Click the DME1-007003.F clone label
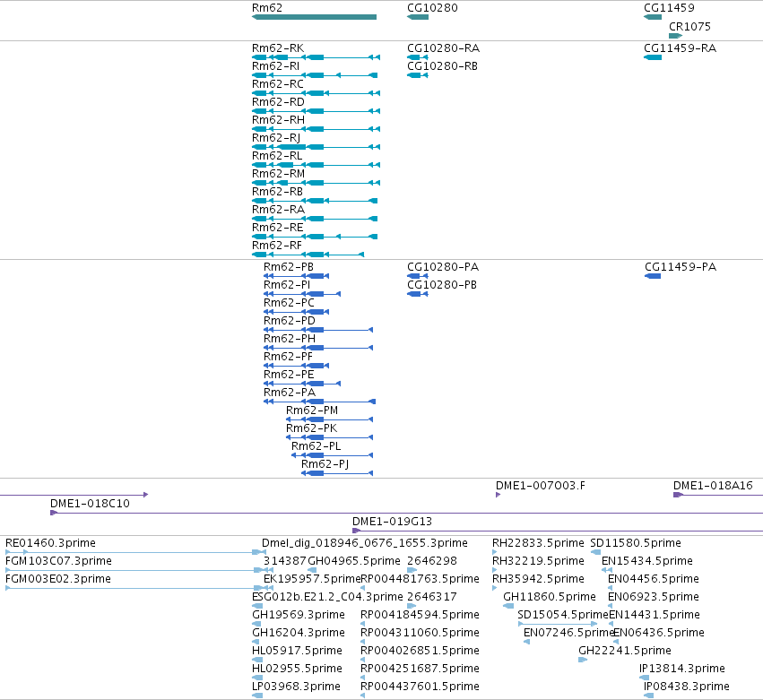This screenshot has width=763, height=700. [541, 486]
